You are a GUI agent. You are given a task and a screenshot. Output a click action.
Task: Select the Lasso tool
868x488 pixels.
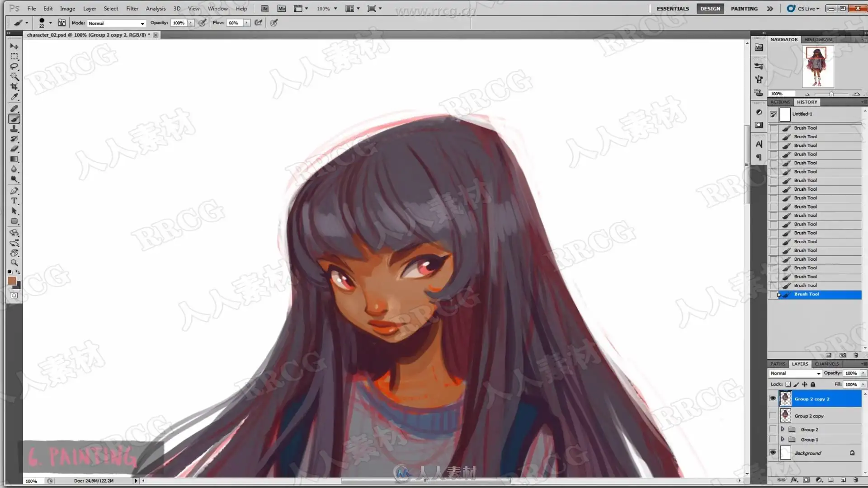click(14, 66)
